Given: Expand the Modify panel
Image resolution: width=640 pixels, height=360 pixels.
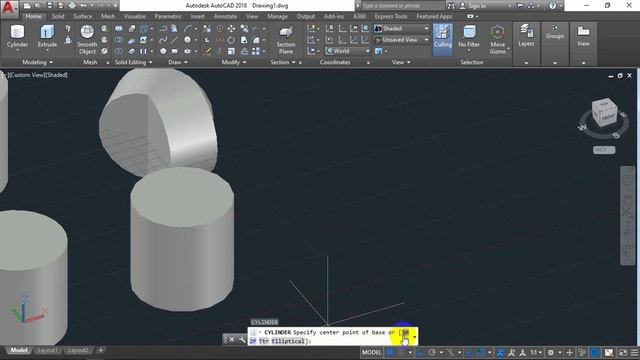Looking at the screenshot, I should (x=234, y=62).
